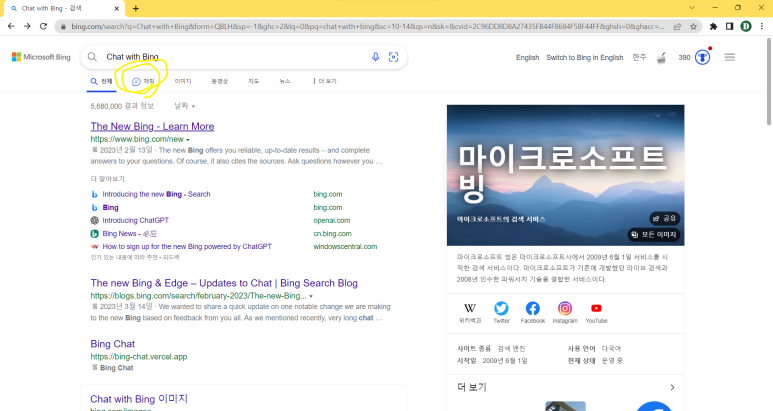Click the browser forward arrow

tap(27, 26)
